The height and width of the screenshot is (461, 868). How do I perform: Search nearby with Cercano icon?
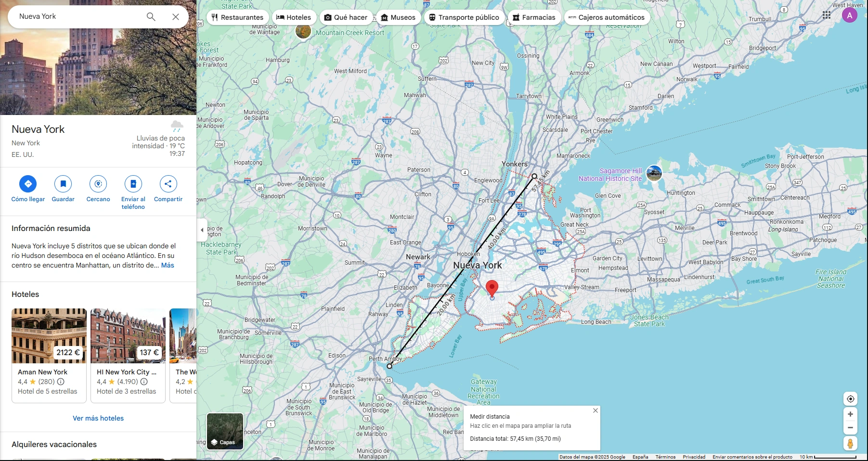(98, 184)
